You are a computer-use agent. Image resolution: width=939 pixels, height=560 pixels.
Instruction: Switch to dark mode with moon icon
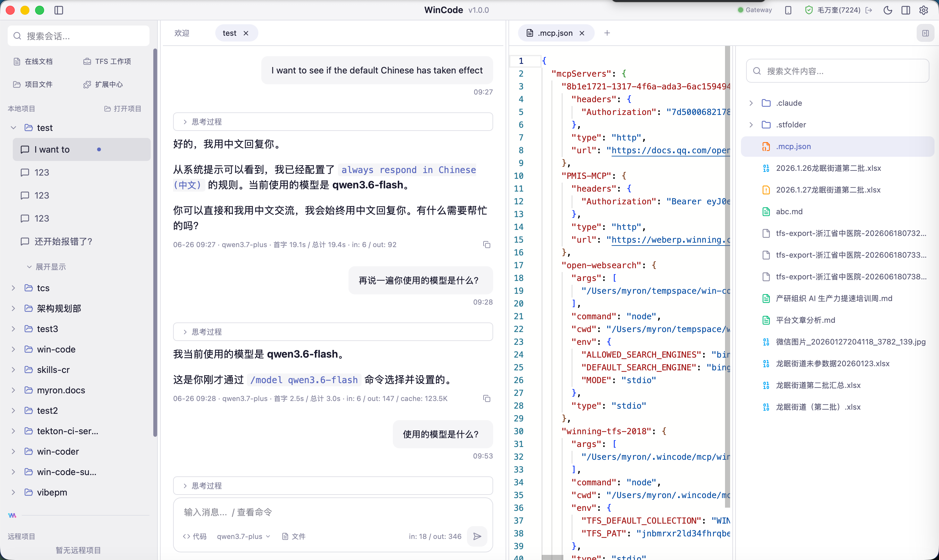coord(888,10)
